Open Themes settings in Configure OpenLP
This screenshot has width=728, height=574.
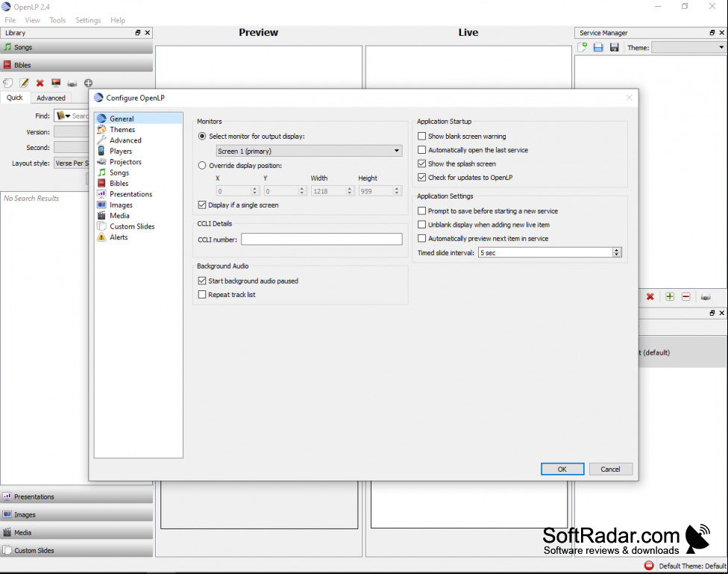[x=138, y=129]
